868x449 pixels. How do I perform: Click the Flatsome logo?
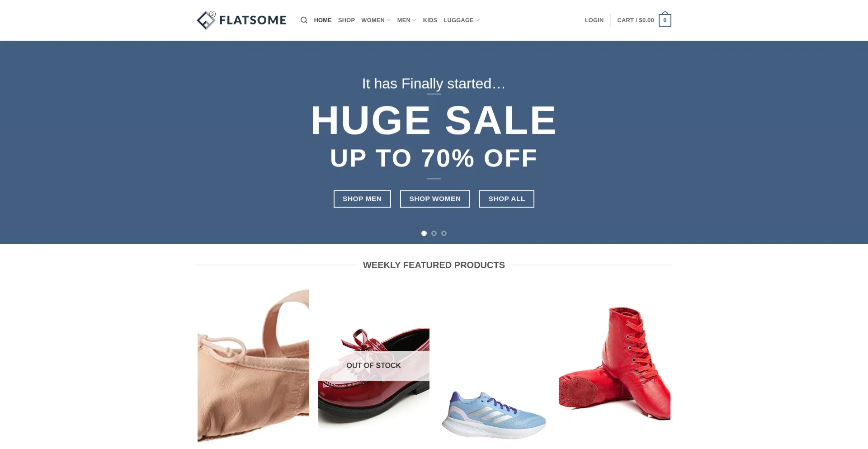click(x=241, y=20)
